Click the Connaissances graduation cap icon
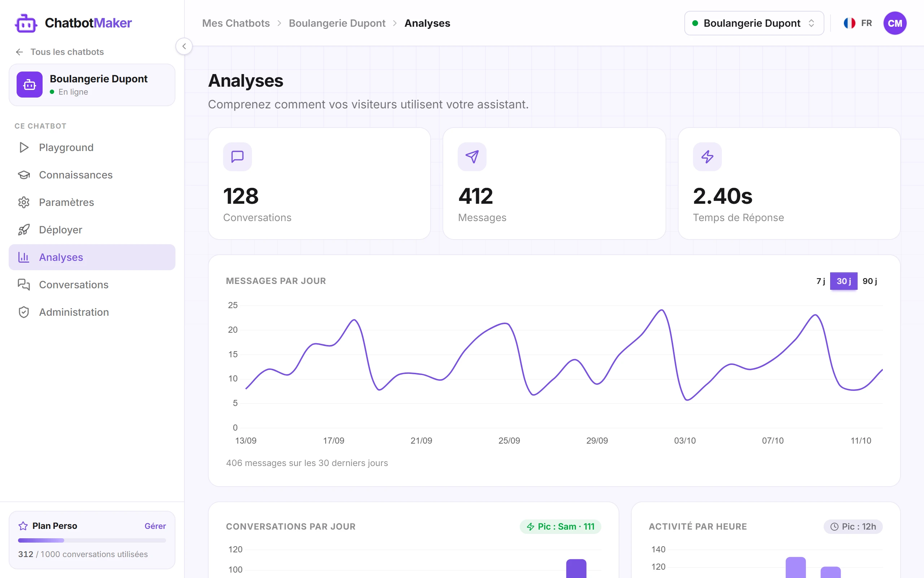The height and width of the screenshot is (578, 924). pos(24,175)
